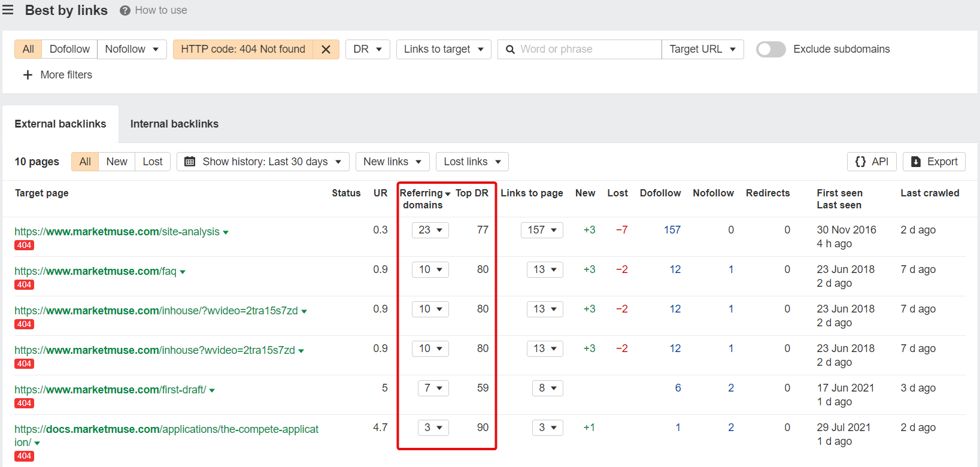
Task: Select the All link type filter
Action: pos(28,49)
